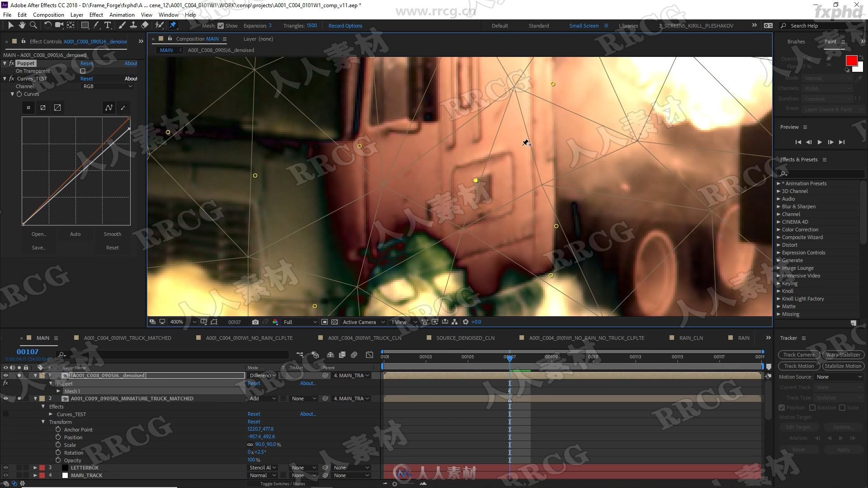Screen dimensions: 868x488
Task: Open the composition flowchart icon
Action: coord(455,322)
